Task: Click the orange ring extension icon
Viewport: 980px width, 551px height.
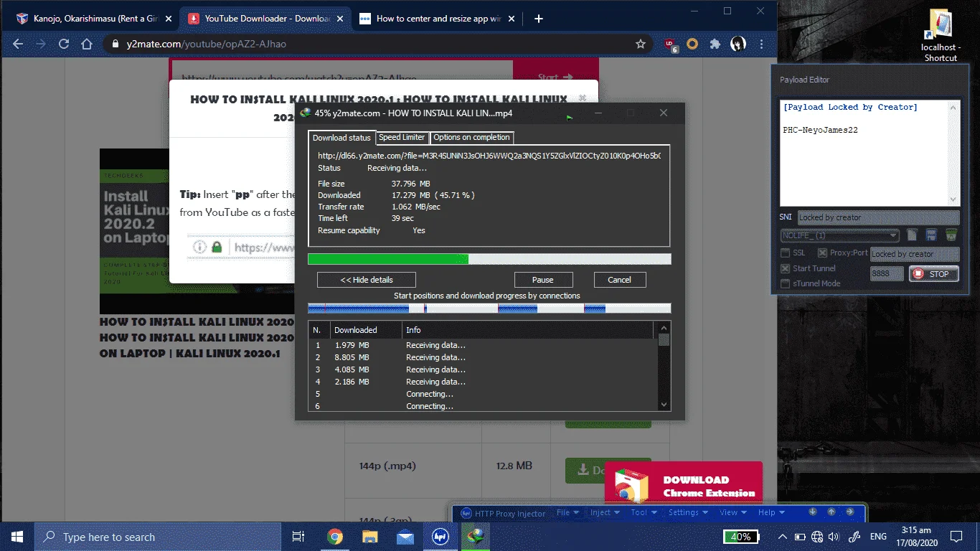Action: [x=692, y=44]
